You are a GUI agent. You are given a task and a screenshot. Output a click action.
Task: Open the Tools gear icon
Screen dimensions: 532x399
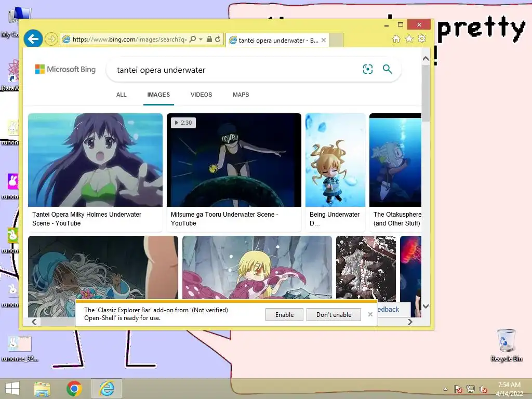click(x=422, y=39)
